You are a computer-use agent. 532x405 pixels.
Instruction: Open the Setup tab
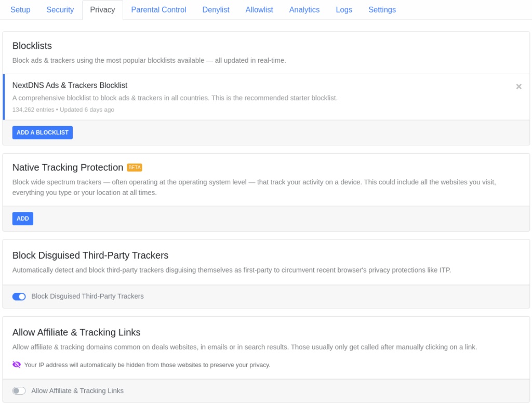[20, 10]
